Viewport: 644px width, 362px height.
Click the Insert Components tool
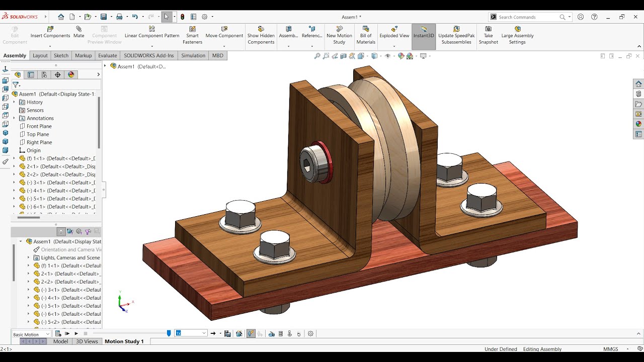coord(50,32)
